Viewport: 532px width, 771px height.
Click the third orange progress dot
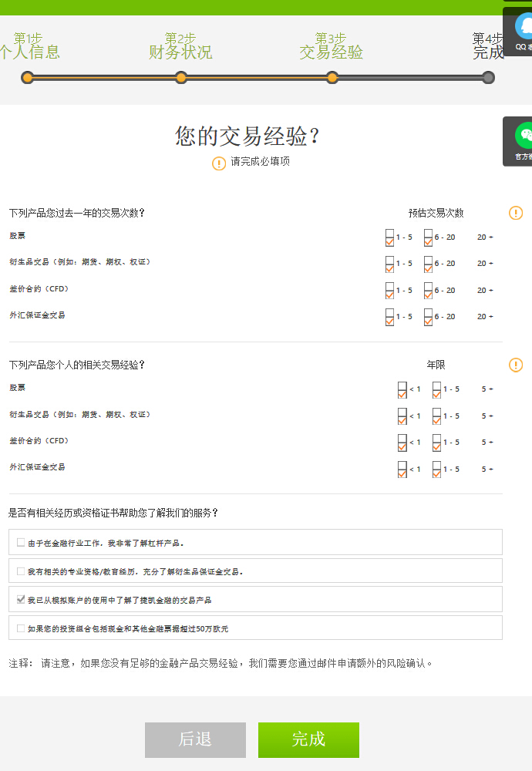(332, 78)
